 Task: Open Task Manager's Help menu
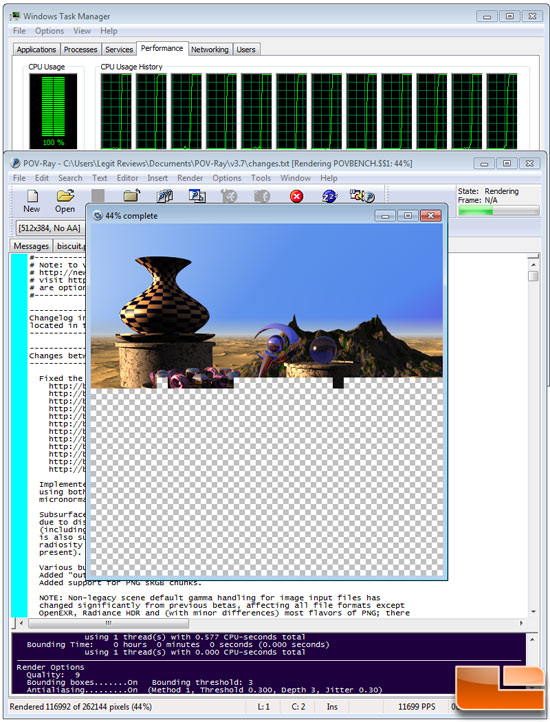(x=109, y=31)
